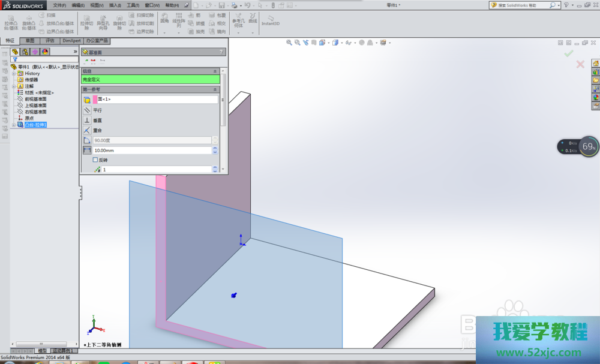Toggle the offset distance button
600x364 pixels.
pos(87,150)
